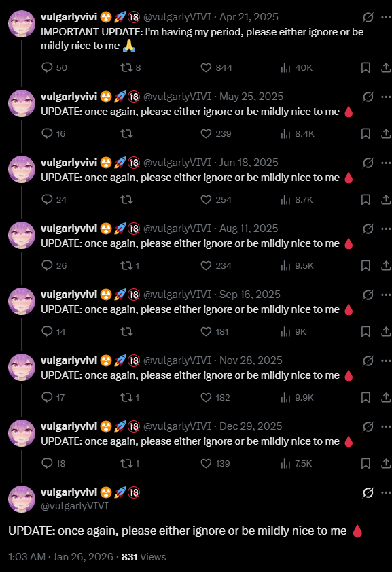Reply to the Apr 21, 2025 post

coord(54,67)
